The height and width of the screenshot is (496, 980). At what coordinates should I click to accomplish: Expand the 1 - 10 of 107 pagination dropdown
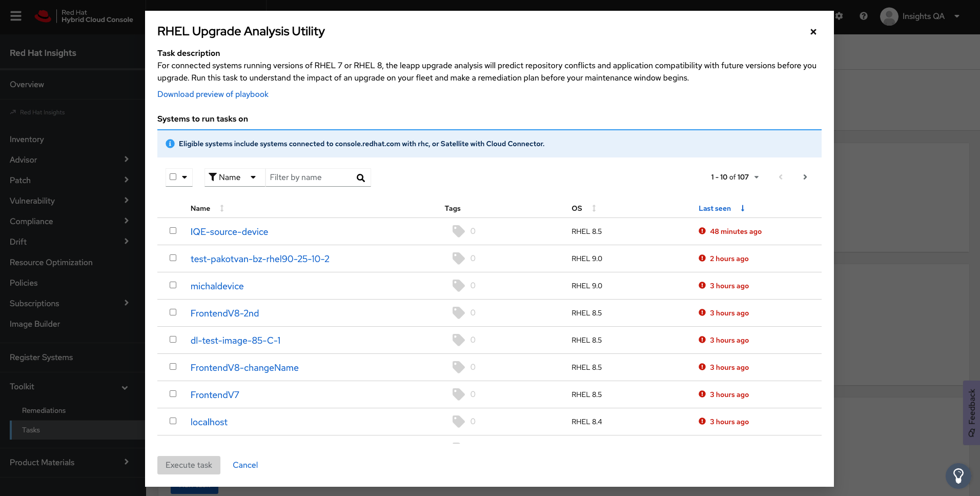[x=734, y=177]
